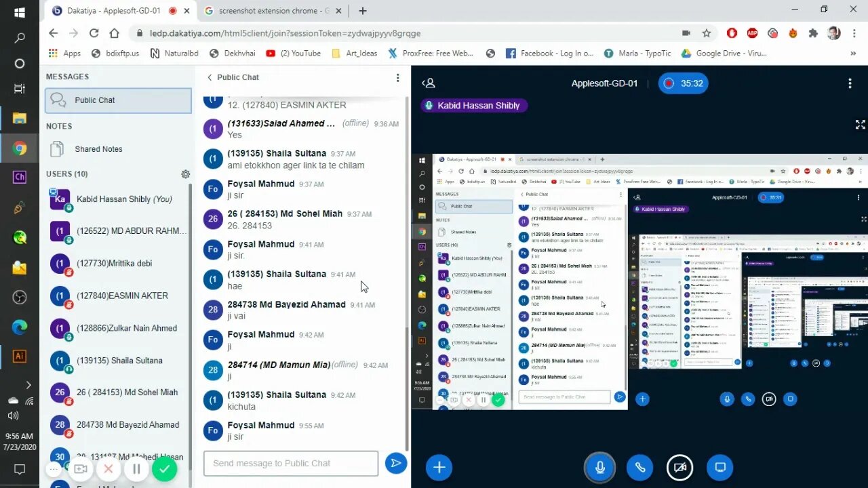
Task: Mute the microphone button
Action: click(599, 467)
